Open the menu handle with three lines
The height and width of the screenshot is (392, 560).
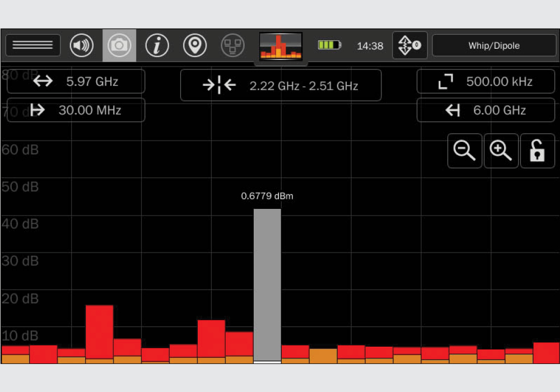pos(33,45)
